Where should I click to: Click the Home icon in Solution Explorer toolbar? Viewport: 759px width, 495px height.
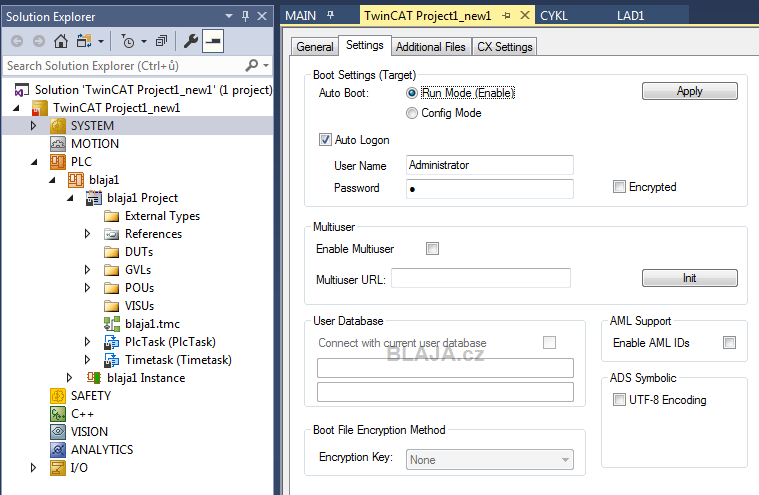61,41
